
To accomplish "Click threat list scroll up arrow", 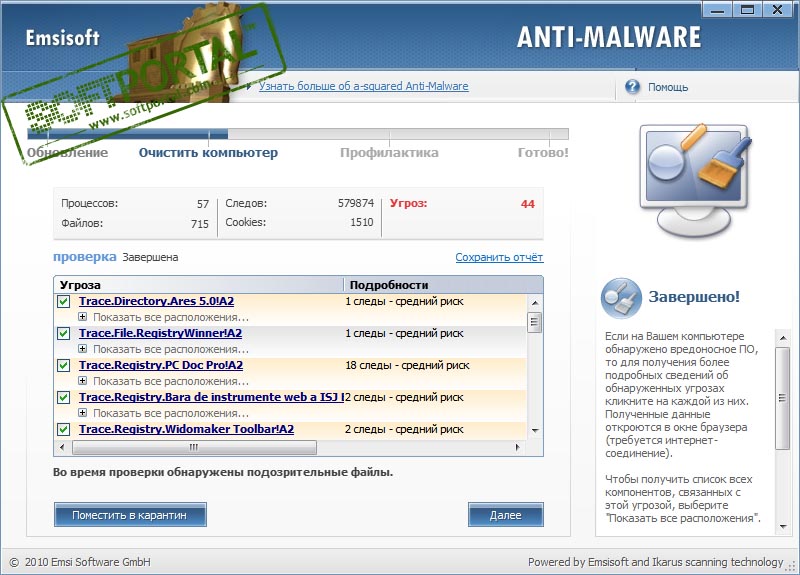I will (535, 303).
